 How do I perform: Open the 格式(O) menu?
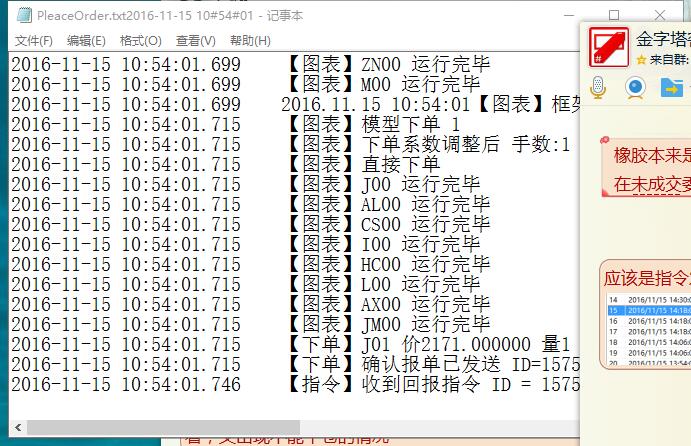click(140, 41)
